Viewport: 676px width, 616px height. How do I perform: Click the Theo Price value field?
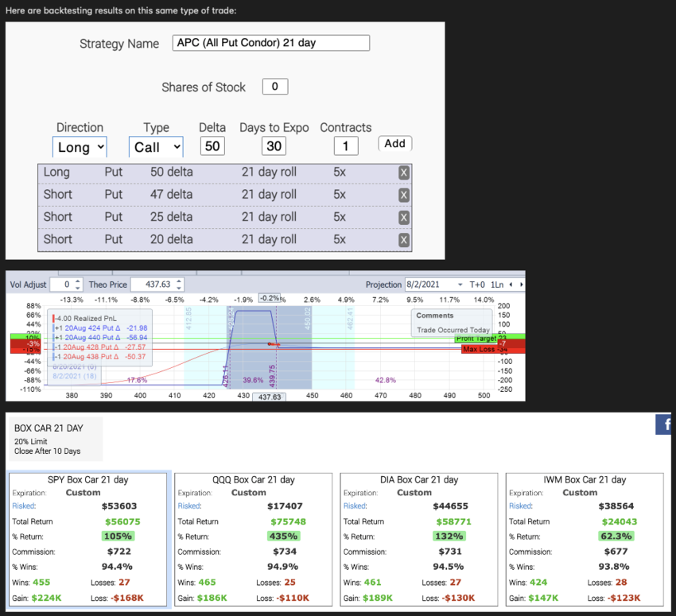tap(153, 285)
